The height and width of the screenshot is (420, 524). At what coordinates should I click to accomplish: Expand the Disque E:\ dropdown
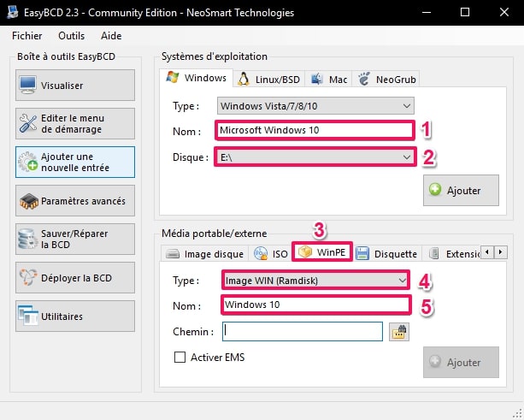[315, 157]
